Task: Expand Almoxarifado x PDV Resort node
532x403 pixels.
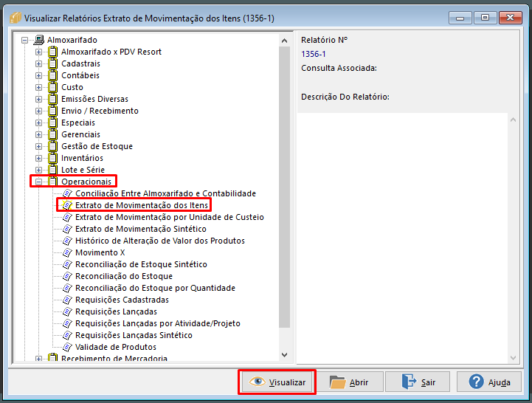Action: [x=38, y=52]
